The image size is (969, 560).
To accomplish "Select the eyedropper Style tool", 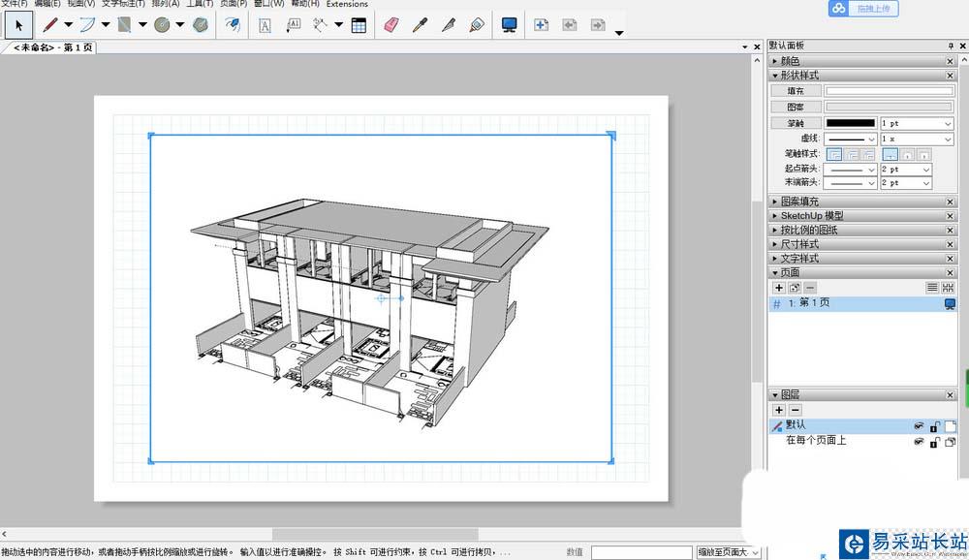I will pyautogui.click(x=419, y=25).
